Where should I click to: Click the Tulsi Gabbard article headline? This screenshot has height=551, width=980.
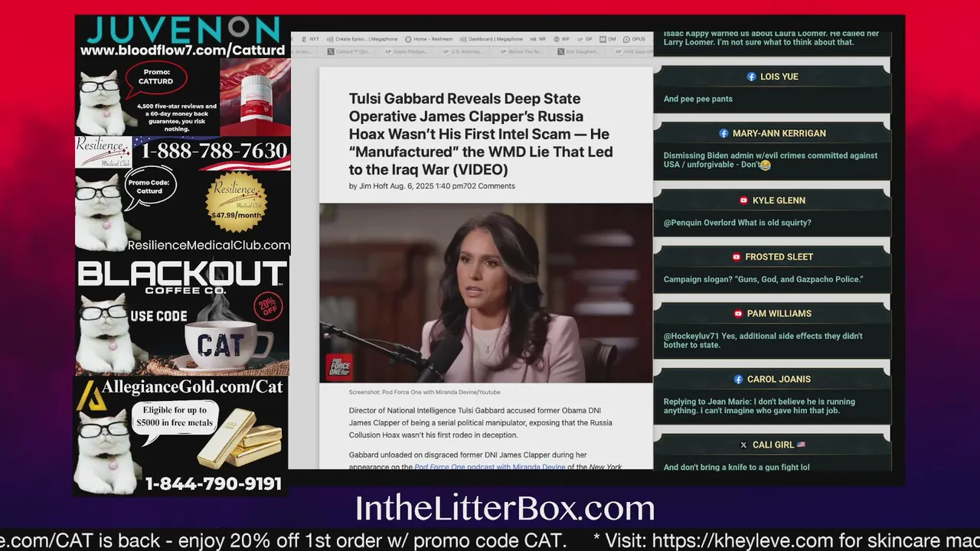pyautogui.click(x=481, y=134)
